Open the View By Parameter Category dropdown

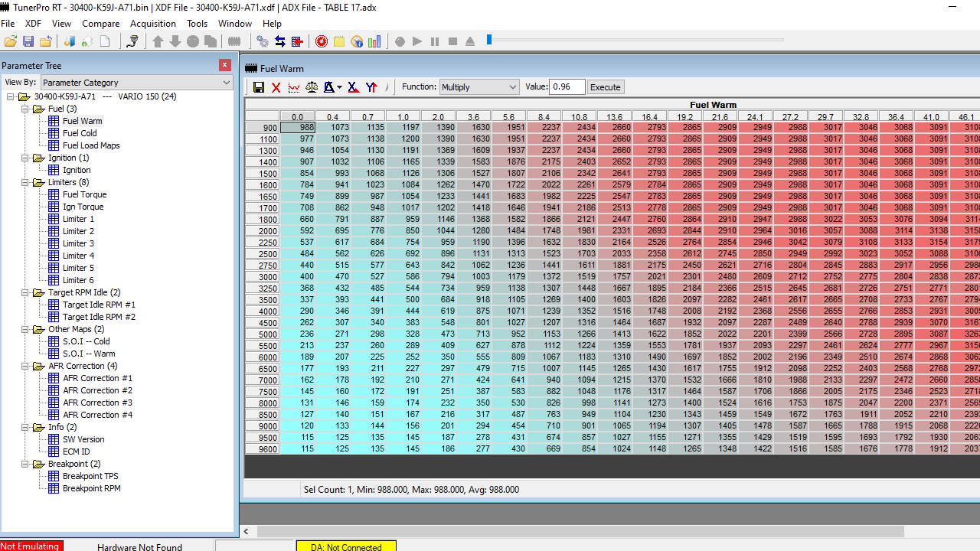pyautogui.click(x=137, y=82)
